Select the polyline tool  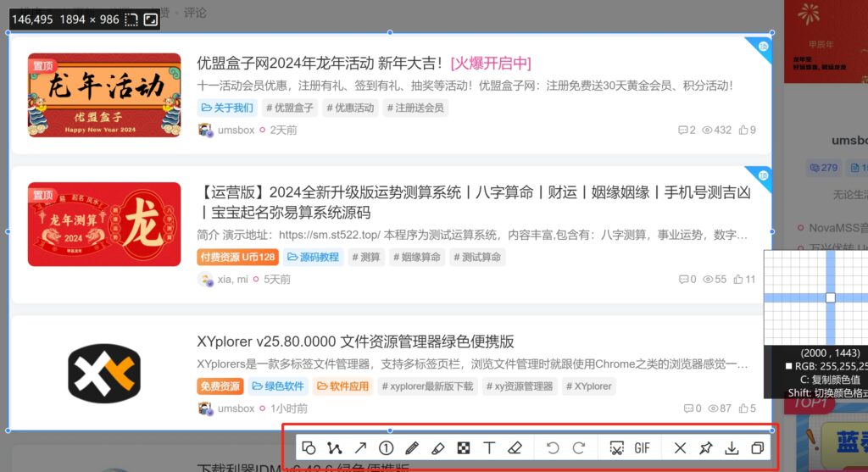(x=334, y=447)
